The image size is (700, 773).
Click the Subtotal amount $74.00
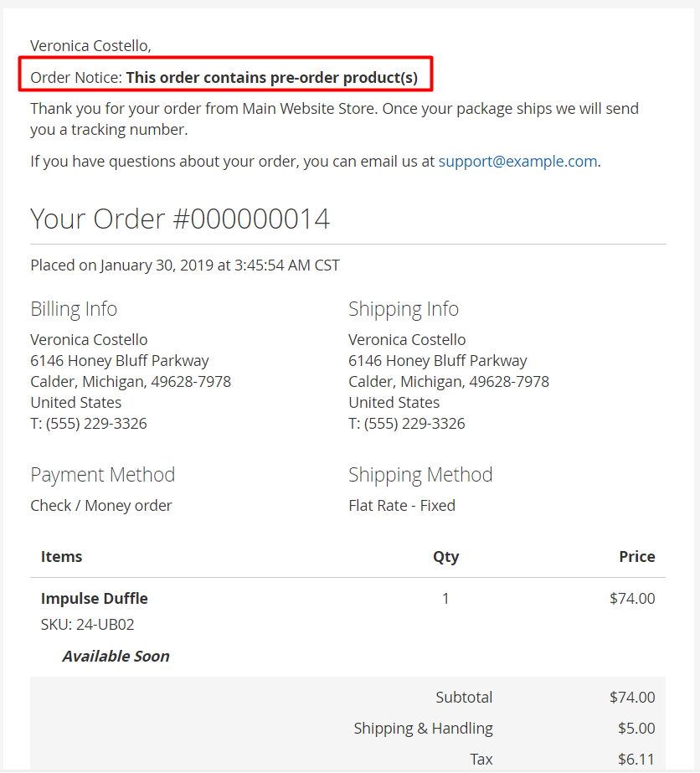(x=632, y=698)
